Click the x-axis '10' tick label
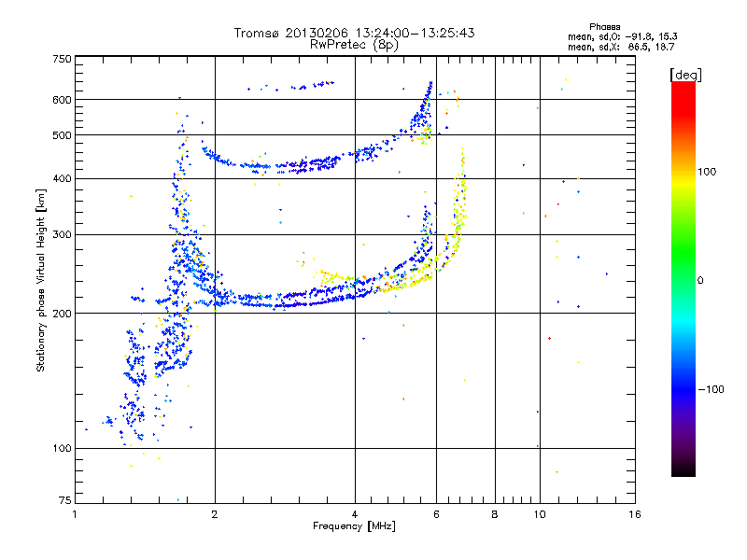The height and width of the screenshot is (560, 747). click(540, 514)
